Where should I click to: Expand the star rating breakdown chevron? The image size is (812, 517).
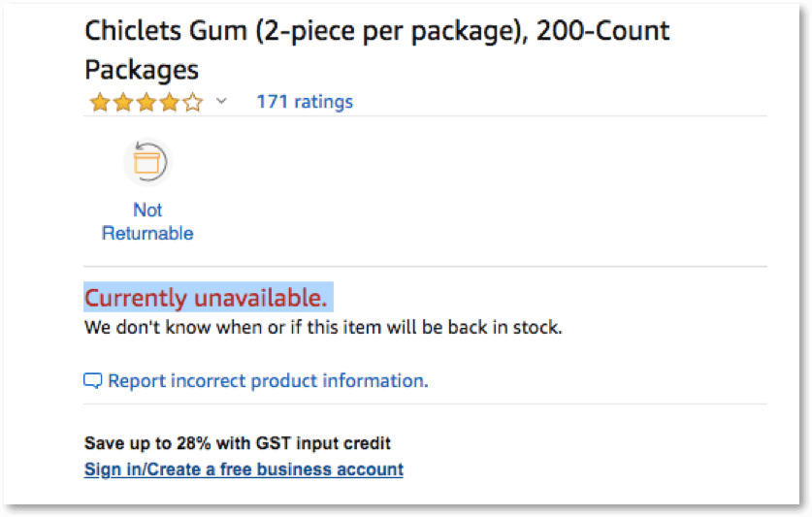coord(221,101)
